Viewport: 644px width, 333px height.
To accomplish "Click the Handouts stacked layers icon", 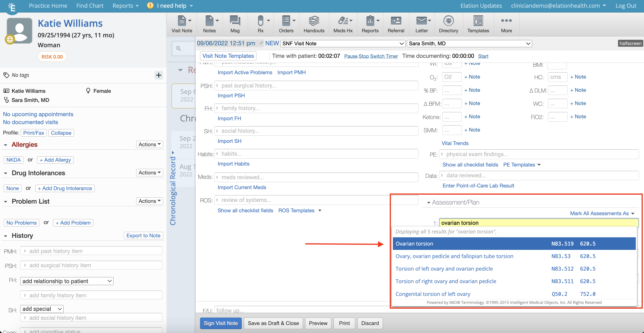I will point(314,21).
